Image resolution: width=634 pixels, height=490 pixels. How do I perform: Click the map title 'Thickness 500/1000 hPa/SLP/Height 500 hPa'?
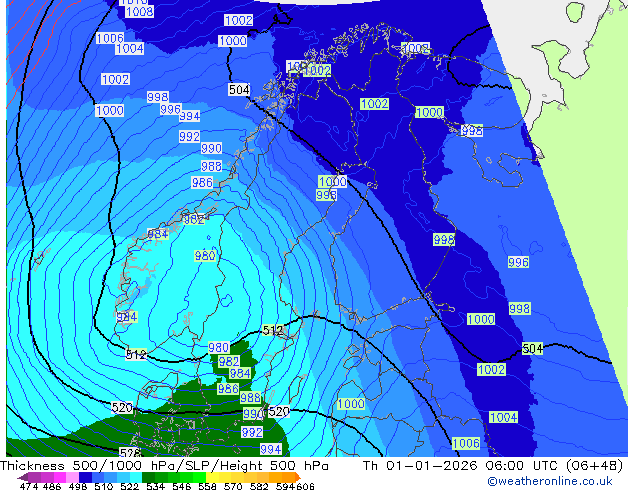(x=164, y=465)
